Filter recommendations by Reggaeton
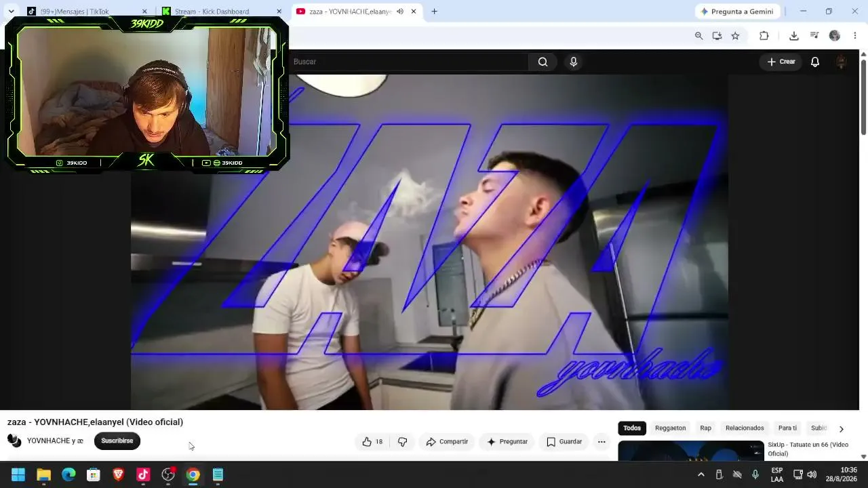The image size is (868, 488). 670,428
